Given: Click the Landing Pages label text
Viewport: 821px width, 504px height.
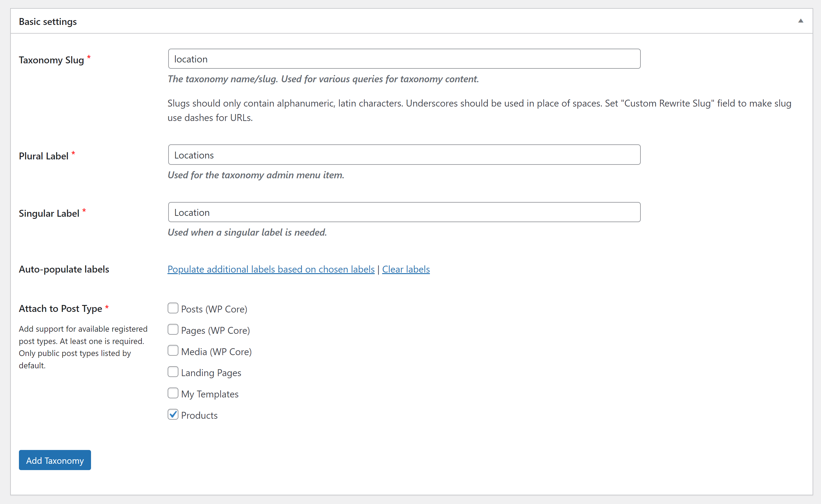Looking at the screenshot, I should tap(211, 373).
